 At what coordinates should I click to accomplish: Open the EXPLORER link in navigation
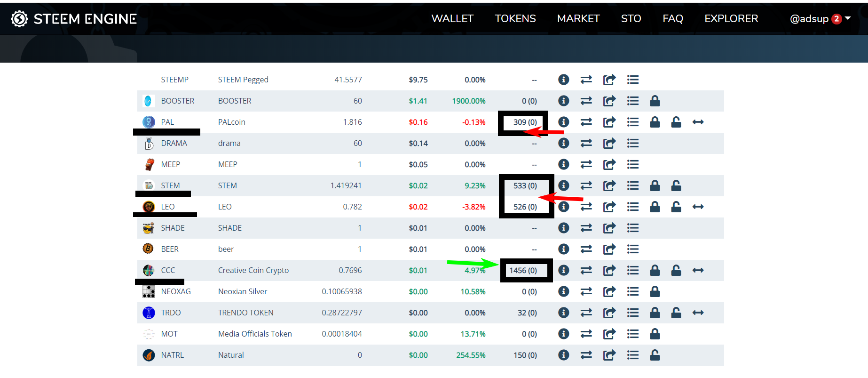pos(731,18)
